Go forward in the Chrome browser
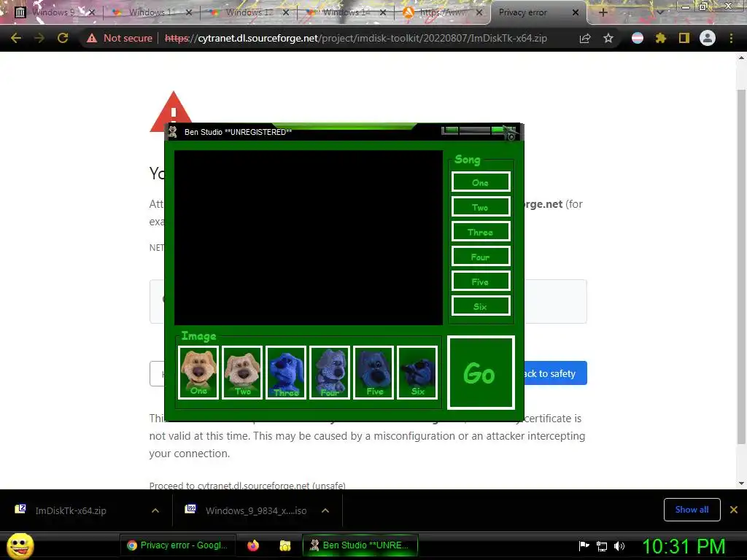Viewport: 747px width, 560px height. pyautogui.click(x=39, y=38)
